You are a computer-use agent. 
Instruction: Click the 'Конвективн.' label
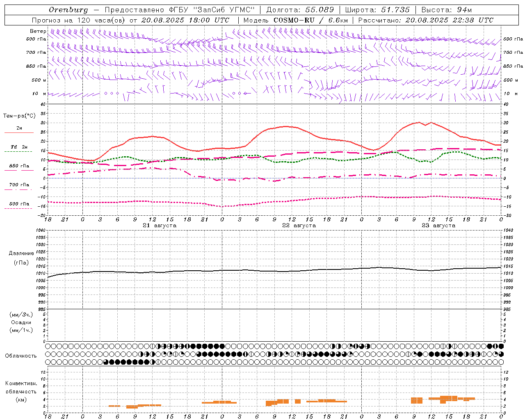click(21, 383)
